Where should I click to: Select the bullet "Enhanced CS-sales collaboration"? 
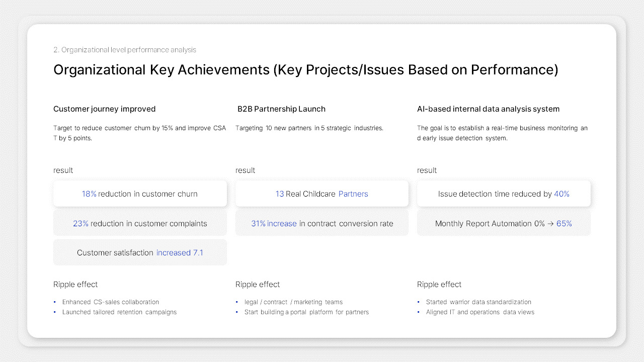(x=111, y=302)
